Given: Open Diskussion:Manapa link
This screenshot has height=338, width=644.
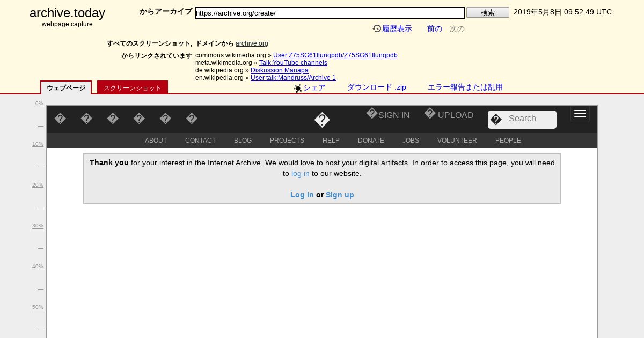Looking at the screenshot, I should tap(280, 70).
